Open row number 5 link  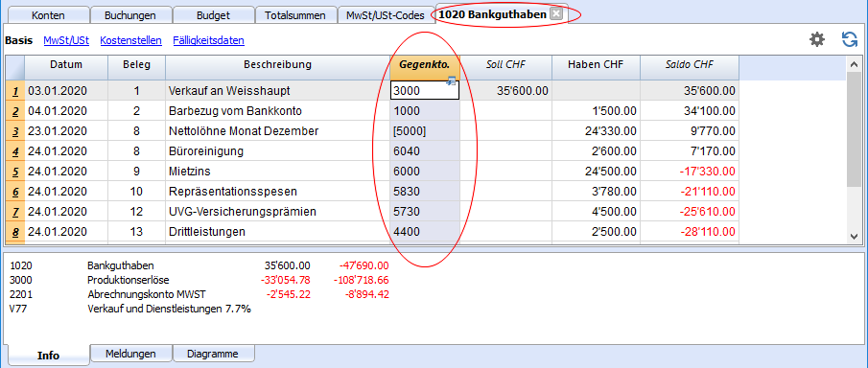pos(15,171)
